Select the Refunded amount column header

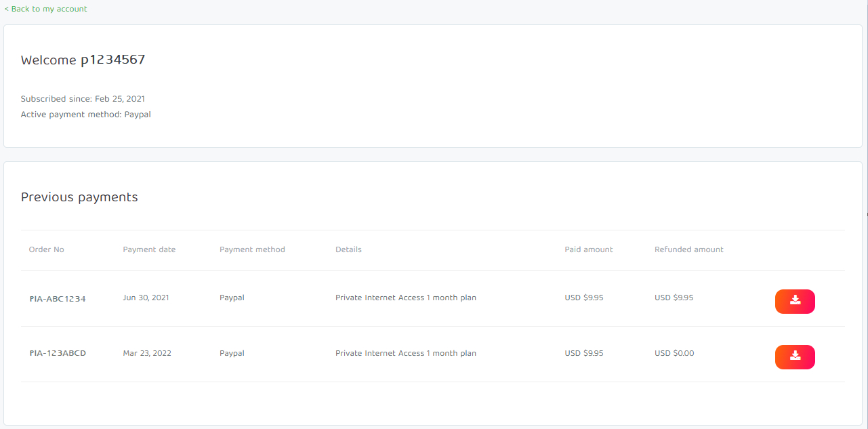coord(688,249)
